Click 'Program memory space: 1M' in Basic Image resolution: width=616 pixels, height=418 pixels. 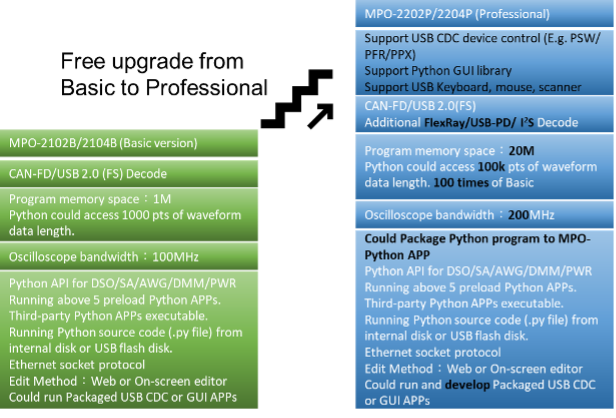[90, 199]
